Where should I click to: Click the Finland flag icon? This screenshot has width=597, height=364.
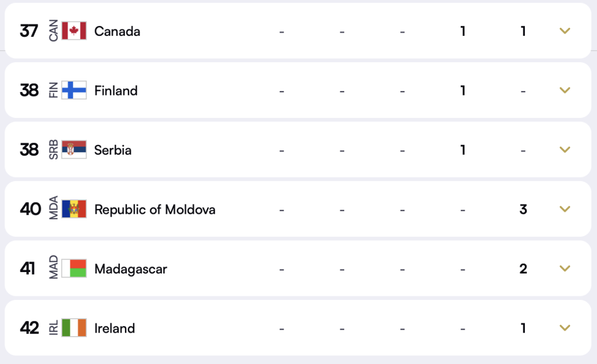point(74,91)
